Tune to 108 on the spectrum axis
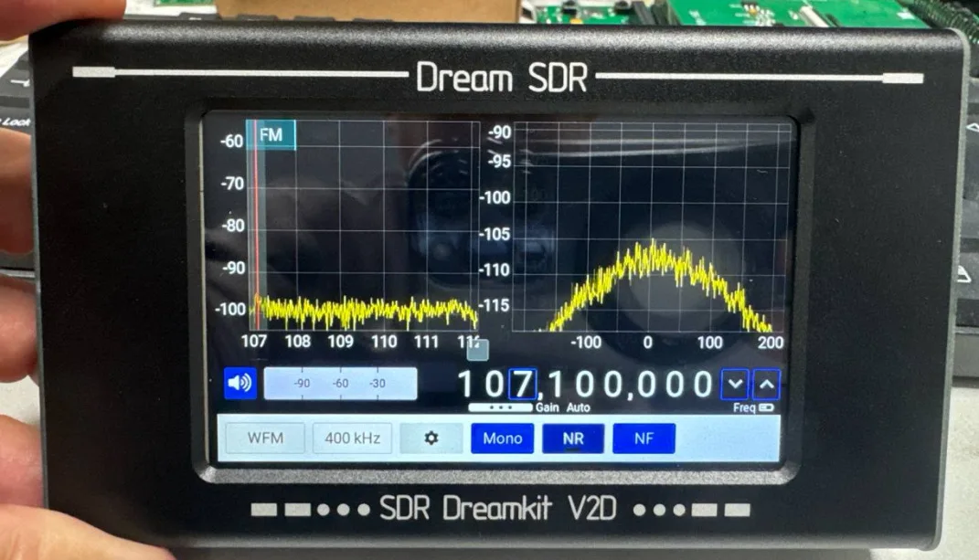This screenshot has width=979, height=560. (298, 342)
